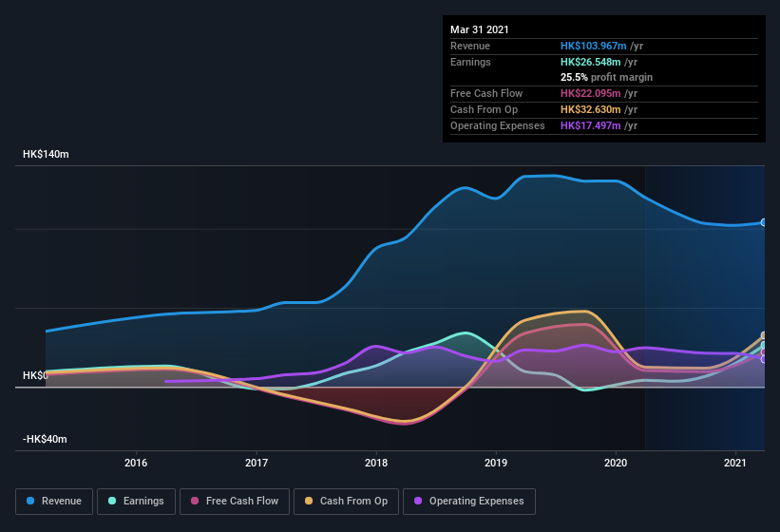Click the -HK$40m y-axis label
Image resolution: width=780 pixels, height=532 pixels.
tap(45, 439)
